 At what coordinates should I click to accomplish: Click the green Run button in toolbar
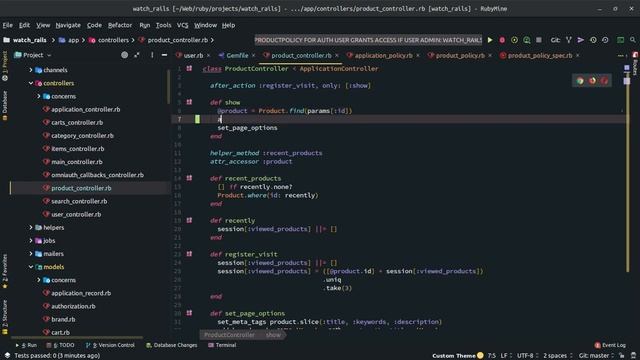click(x=490, y=40)
